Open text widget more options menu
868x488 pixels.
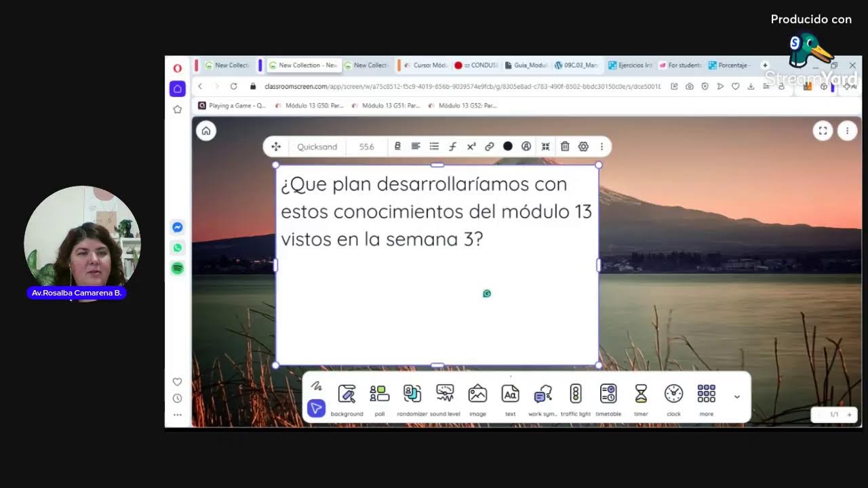[601, 146]
